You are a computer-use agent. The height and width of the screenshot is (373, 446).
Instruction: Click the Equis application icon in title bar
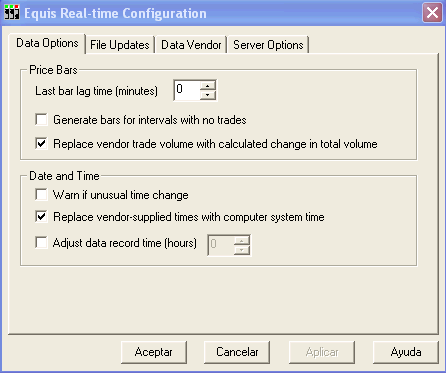[11, 12]
